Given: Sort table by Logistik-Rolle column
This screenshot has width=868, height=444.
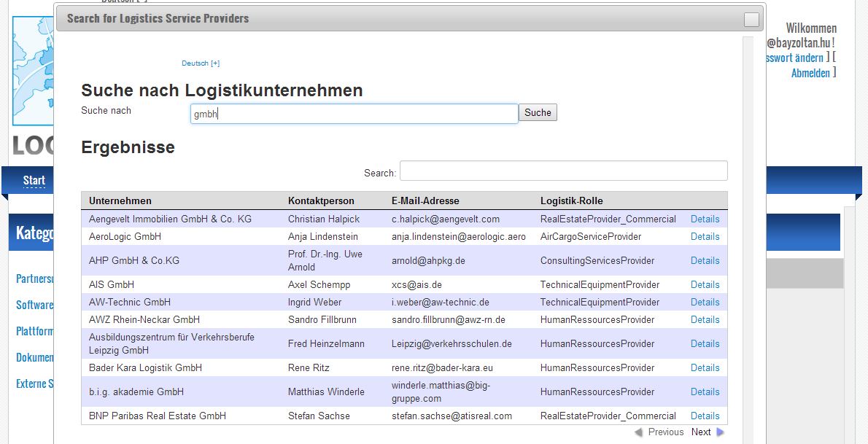Looking at the screenshot, I should (572, 201).
